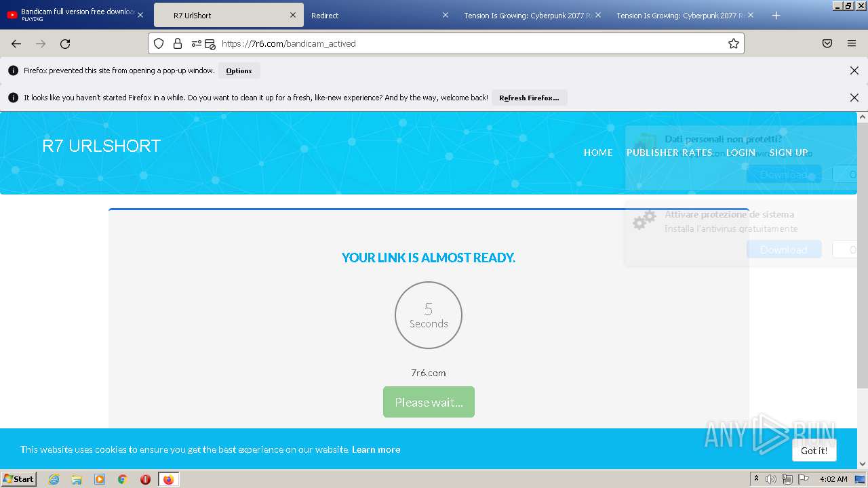Open the Firefox hamburger menu

[852, 43]
